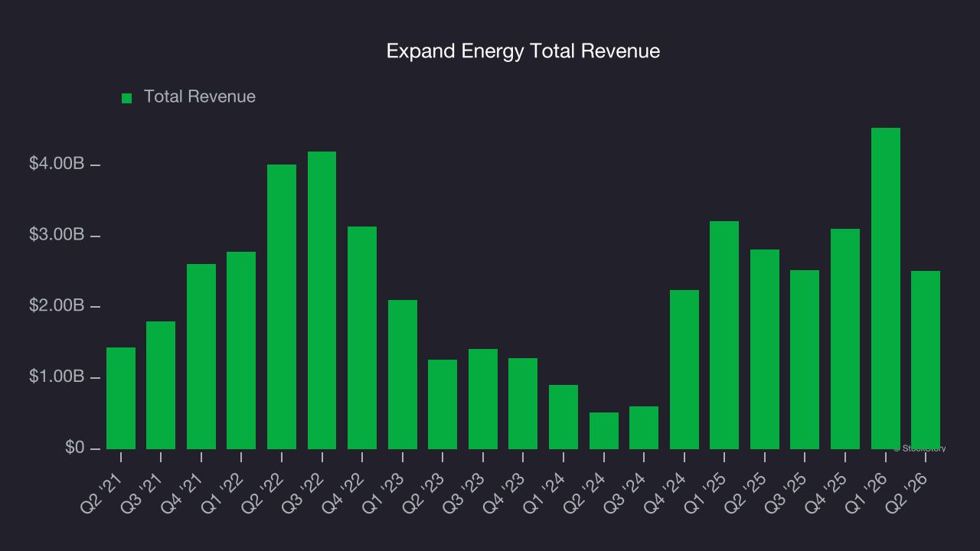
Task: Pick the Q1 '22 revenue bar
Action: (241, 350)
